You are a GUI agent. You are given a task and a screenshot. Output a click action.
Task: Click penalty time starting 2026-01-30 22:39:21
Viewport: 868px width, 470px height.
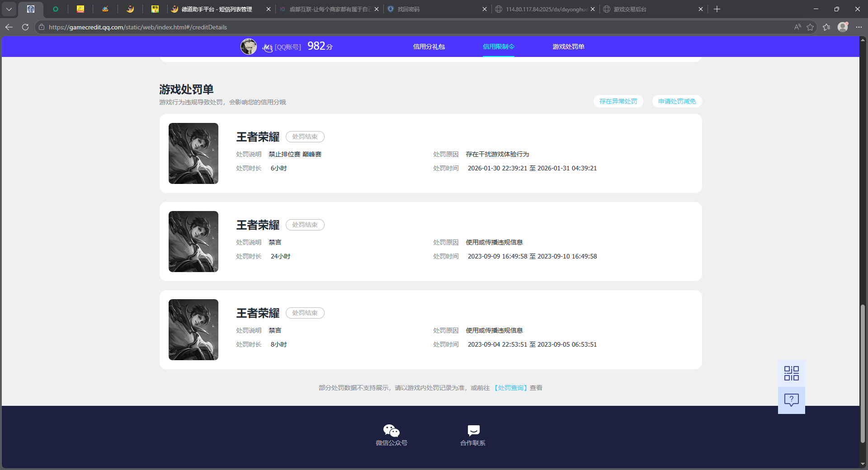(x=532, y=168)
